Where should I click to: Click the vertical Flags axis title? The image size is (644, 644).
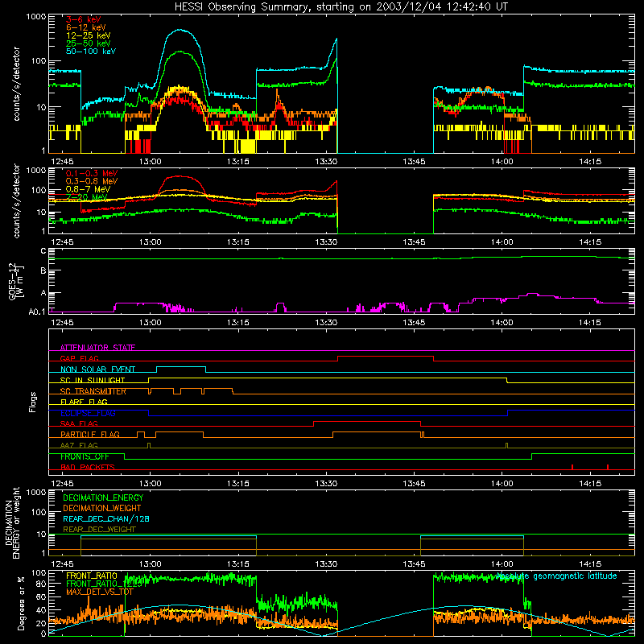33,402
